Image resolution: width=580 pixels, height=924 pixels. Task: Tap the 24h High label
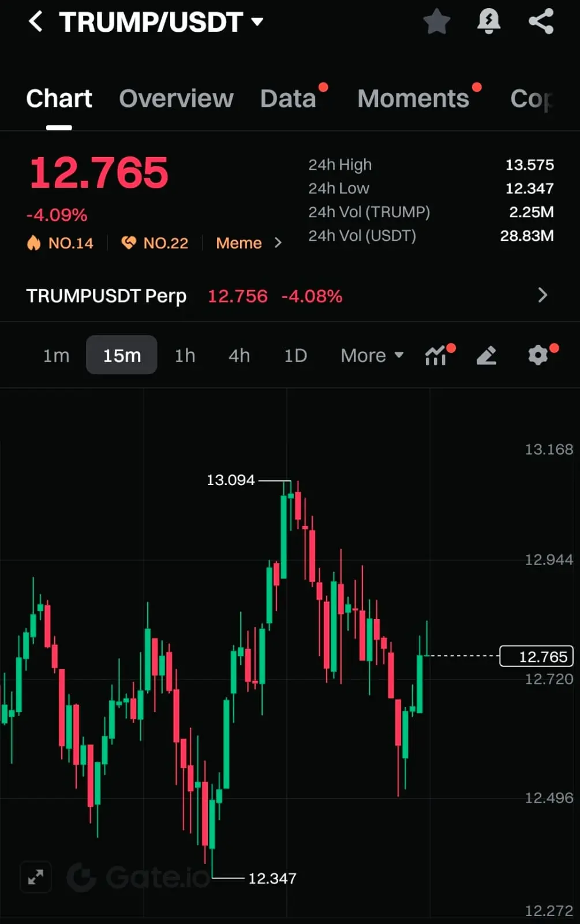tap(340, 165)
